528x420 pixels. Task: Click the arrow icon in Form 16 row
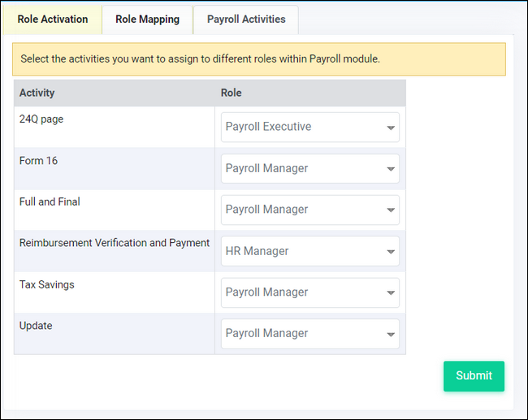(x=391, y=169)
